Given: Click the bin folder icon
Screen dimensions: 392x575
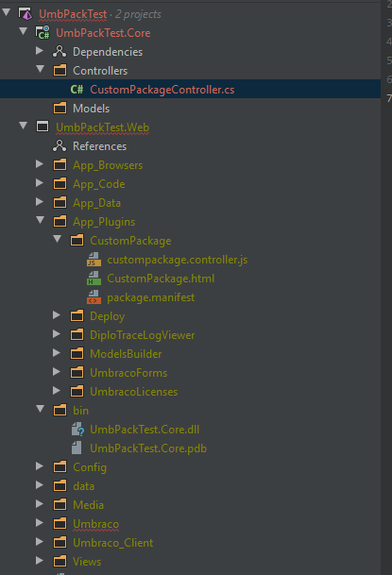Looking at the screenshot, I should coord(60,411).
